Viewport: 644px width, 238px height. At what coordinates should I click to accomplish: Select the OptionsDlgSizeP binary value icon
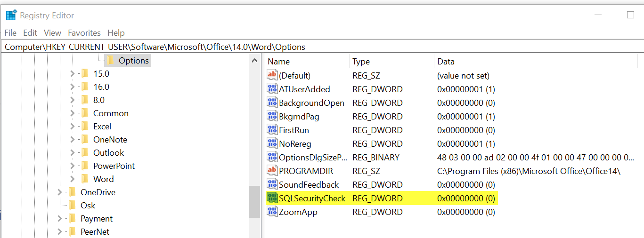click(x=272, y=158)
